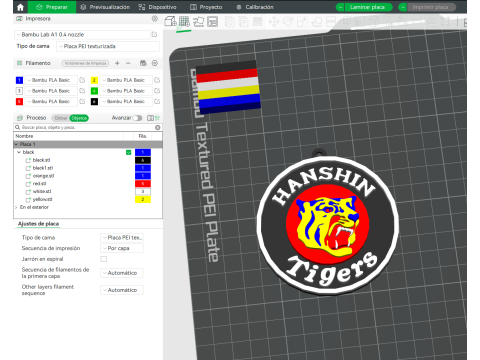Open printer settings gear beside Impresora
The width and height of the screenshot is (480, 360).
click(155, 19)
